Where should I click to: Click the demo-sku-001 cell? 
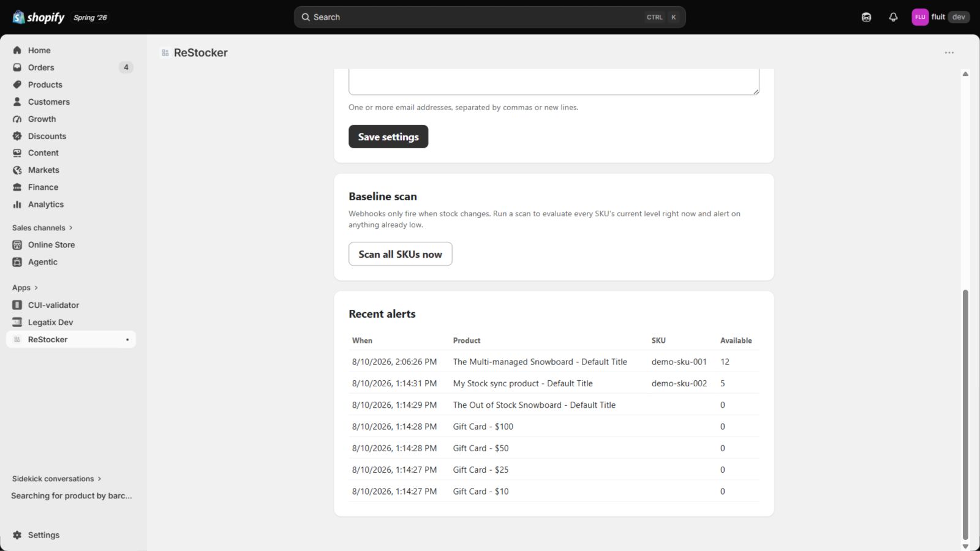coord(679,362)
